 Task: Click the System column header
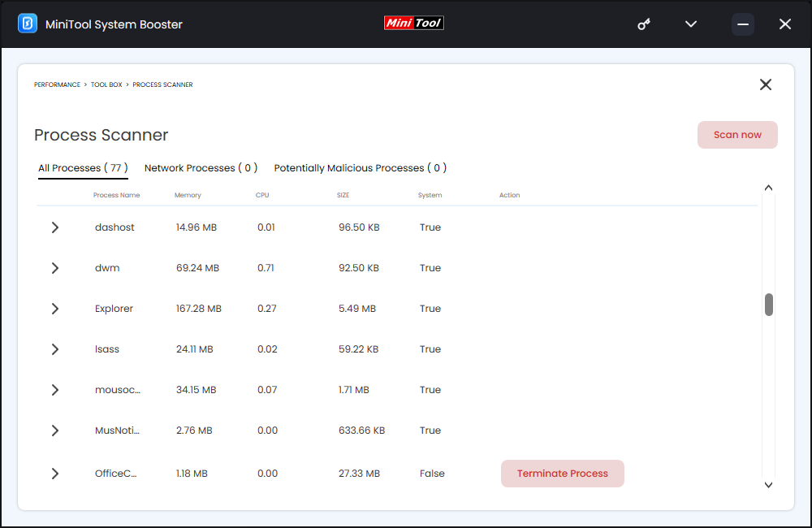pyautogui.click(x=430, y=195)
